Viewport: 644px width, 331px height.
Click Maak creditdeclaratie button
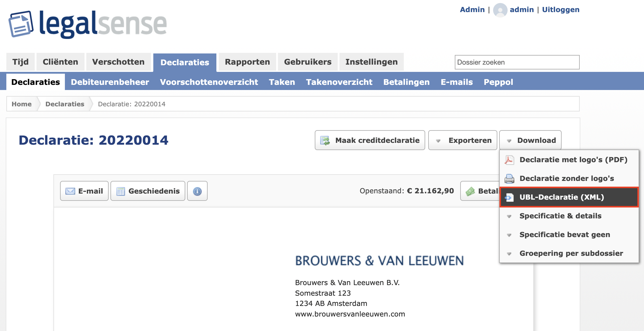(x=370, y=140)
